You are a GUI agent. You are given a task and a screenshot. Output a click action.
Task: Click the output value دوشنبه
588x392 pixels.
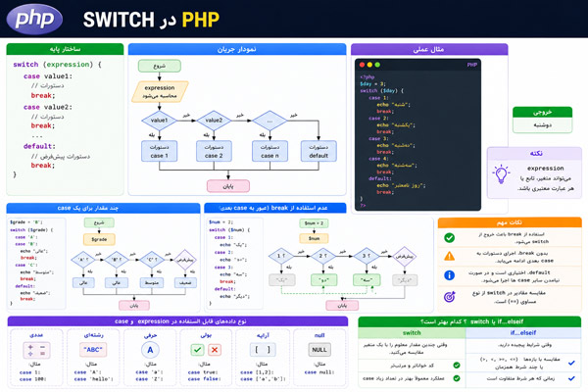pyautogui.click(x=542, y=124)
